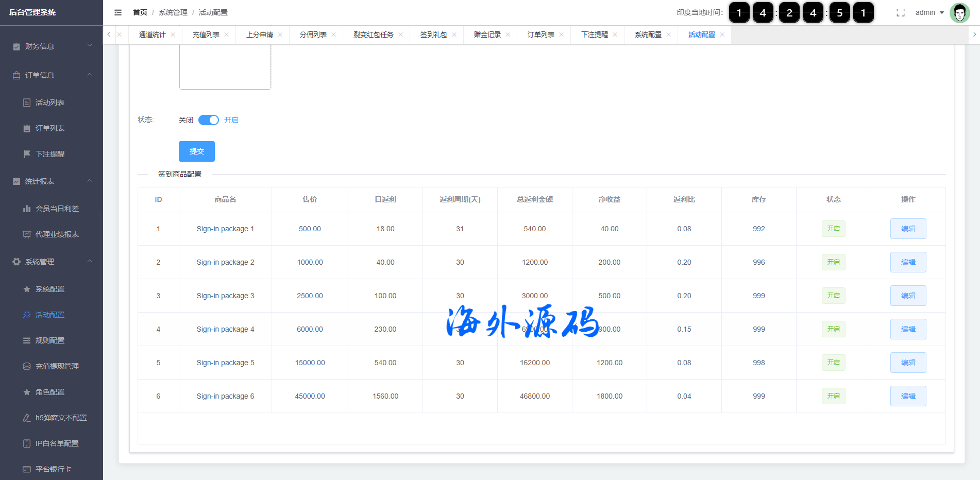Edit Sign-in package 3 row
The height and width of the screenshot is (480, 980).
click(x=908, y=296)
